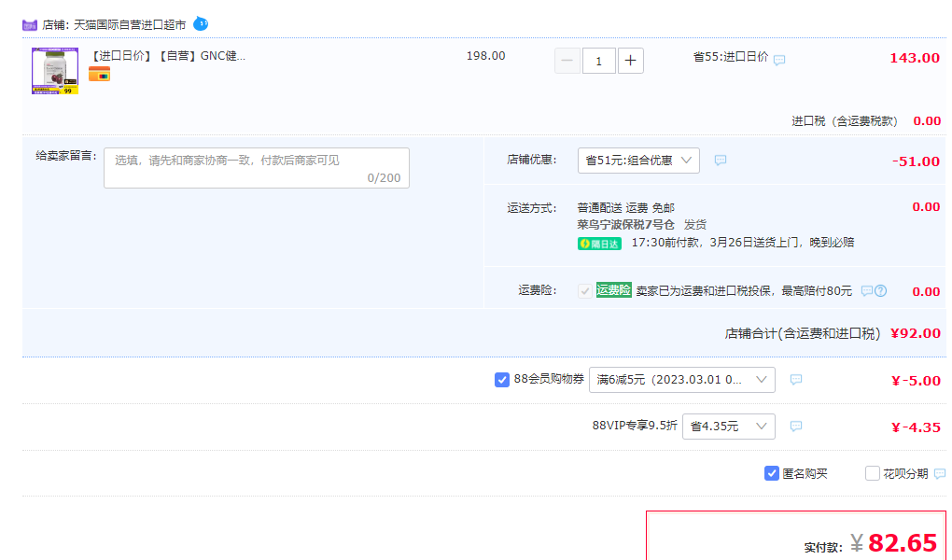
Task: Click the 店铺合计(含运费和进口税) label
Action: click(x=803, y=334)
